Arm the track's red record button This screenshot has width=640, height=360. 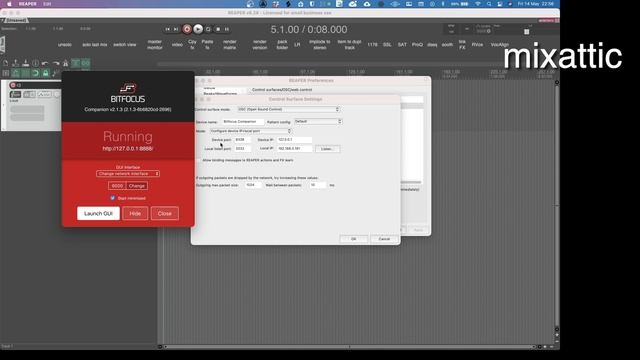(x=13, y=85)
